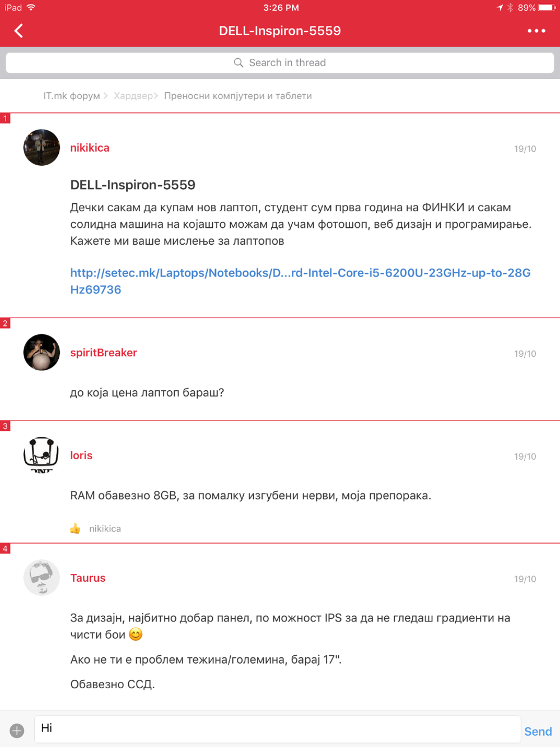Image resolution: width=560 pixels, height=747 pixels.
Task: Open username Taurus
Action: tap(88, 578)
